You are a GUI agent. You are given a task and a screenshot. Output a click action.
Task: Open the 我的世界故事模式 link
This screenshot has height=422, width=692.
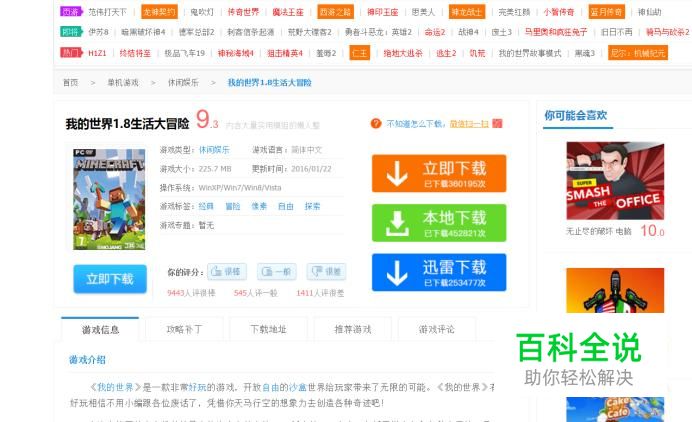pyautogui.click(x=530, y=53)
